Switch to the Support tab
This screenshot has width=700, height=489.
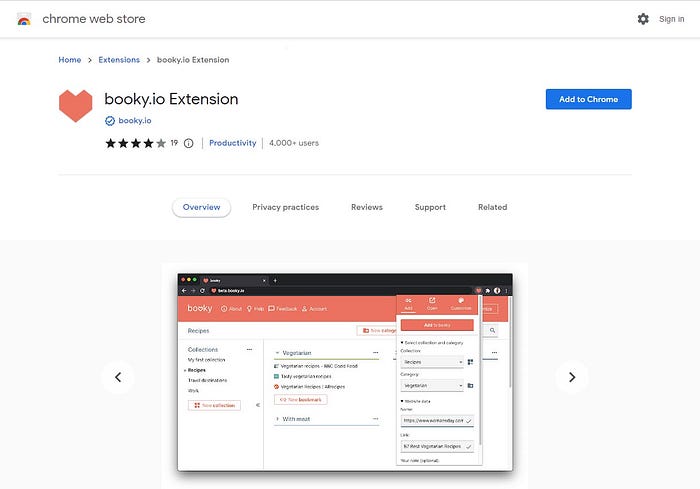[430, 207]
